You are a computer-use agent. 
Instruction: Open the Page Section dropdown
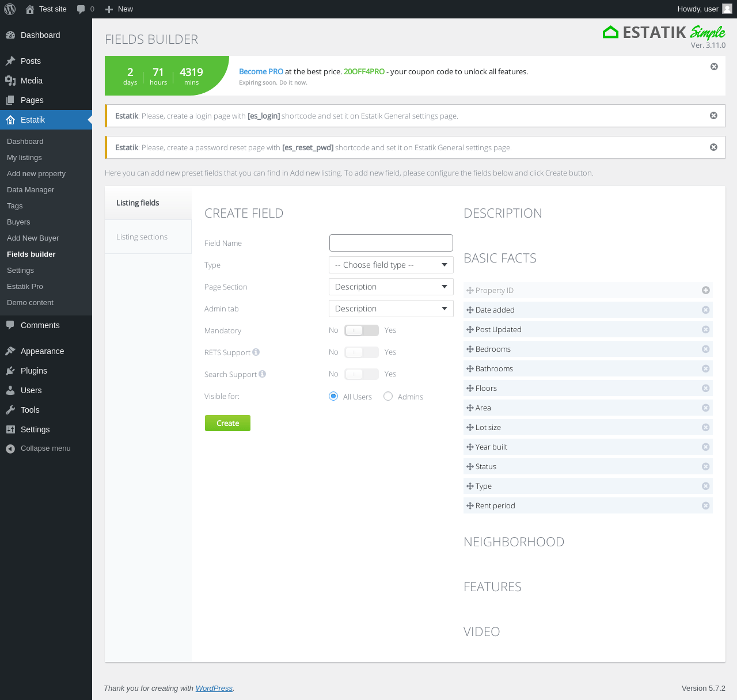391,287
